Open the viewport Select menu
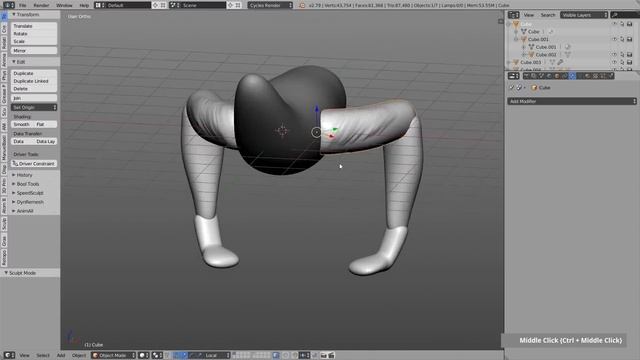This screenshot has width=640, height=360. point(43,356)
